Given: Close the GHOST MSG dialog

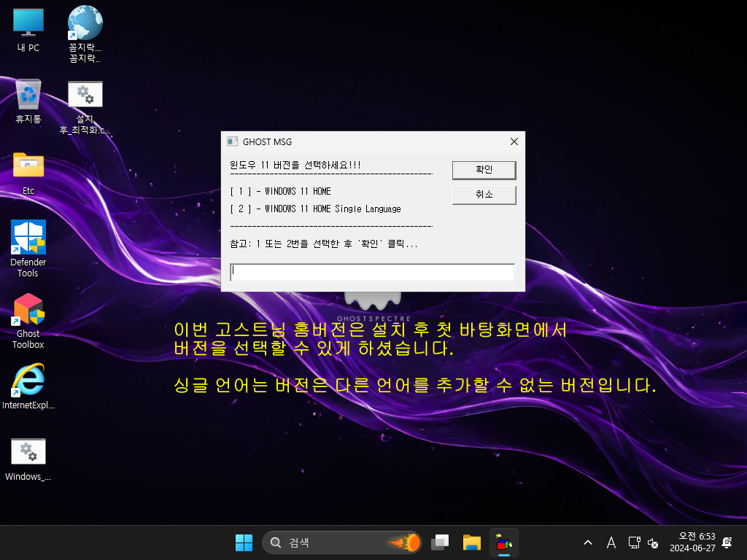Looking at the screenshot, I should 514,141.
